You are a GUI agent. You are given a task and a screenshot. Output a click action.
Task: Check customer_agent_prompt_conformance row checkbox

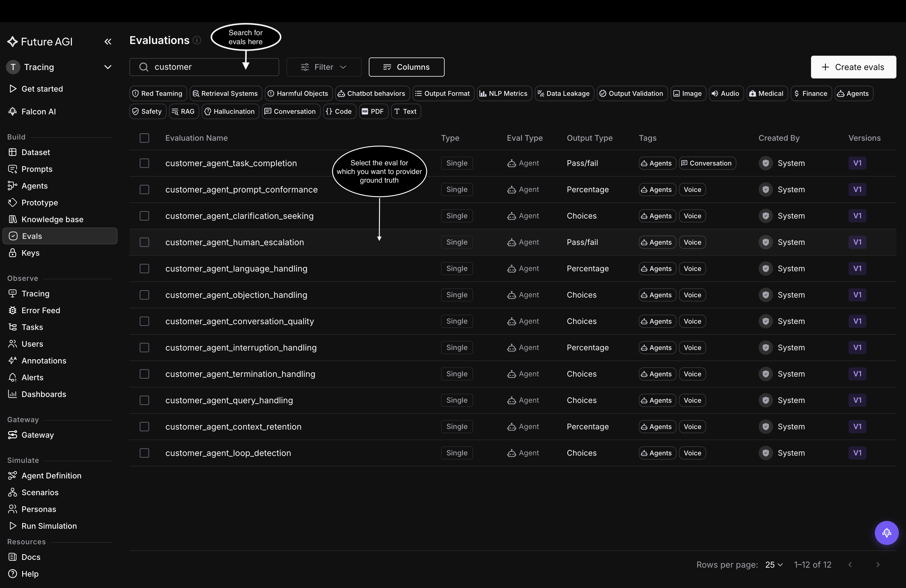[x=144, y=190]
